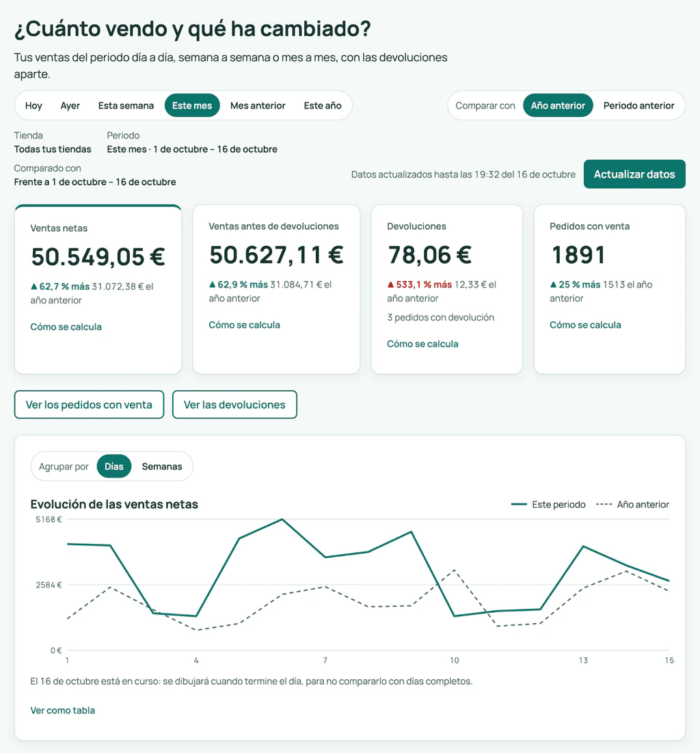Select the Devoluciones card
Screen dimensions: 700x753
pos(447,290)
